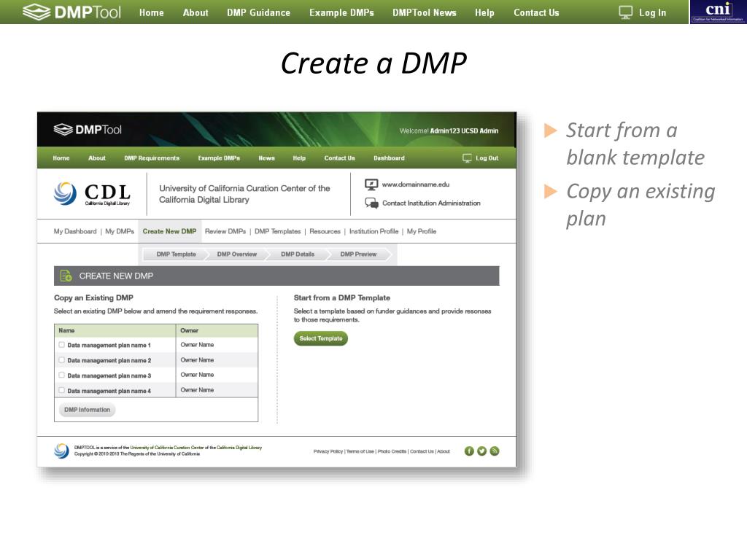Open News in embedded nav bar
Screen dimensions: 747x560
click(267, 158)
